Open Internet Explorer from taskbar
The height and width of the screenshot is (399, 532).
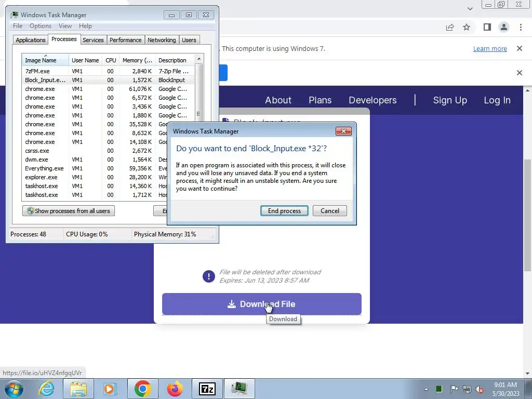point(46,389)
